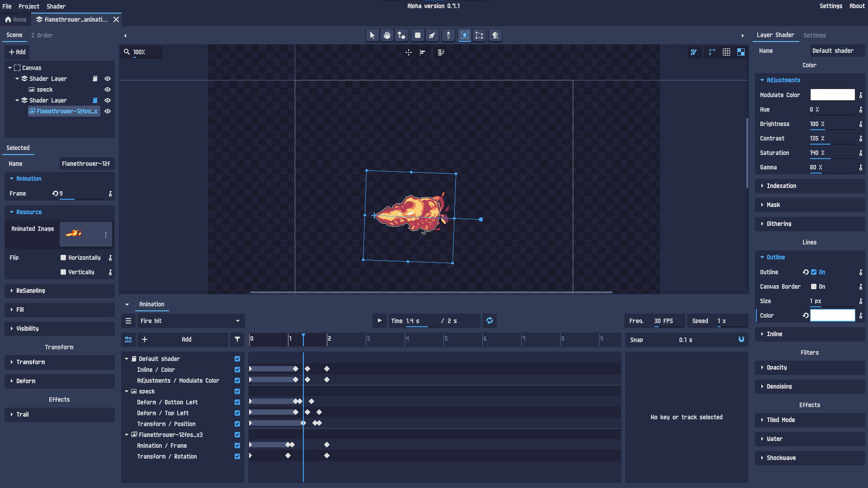Hide the speck layer in the Scene tree
This screenshot has width=868, height=488.
point(108,89)
